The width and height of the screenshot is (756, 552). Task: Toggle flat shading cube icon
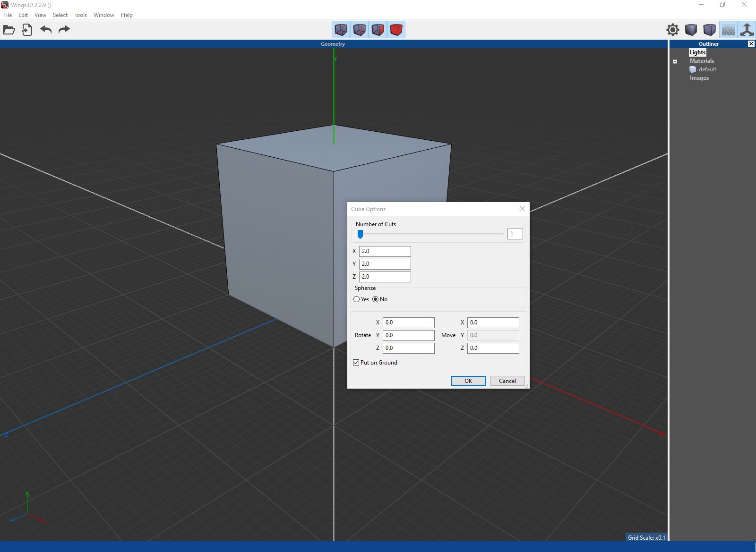coord(691,30)
